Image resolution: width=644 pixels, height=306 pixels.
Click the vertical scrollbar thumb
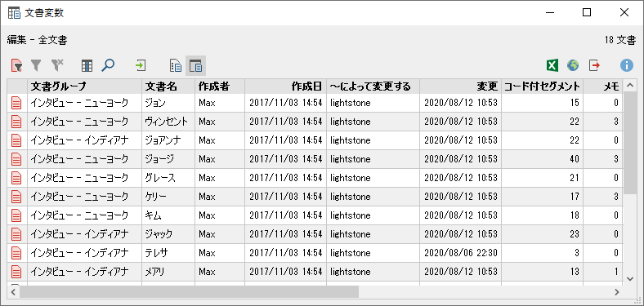(x=630, y=143)
